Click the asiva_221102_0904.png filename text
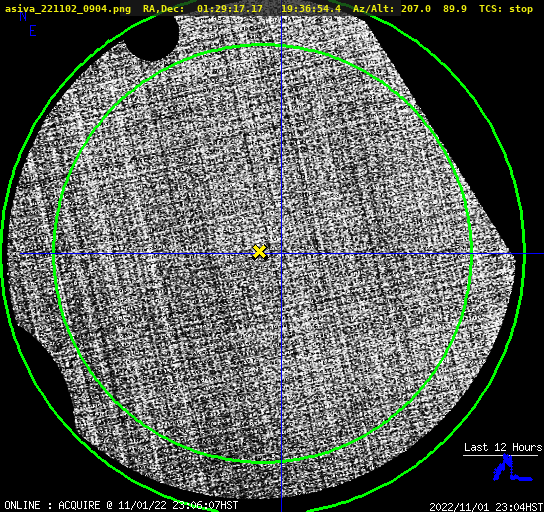 68,8
